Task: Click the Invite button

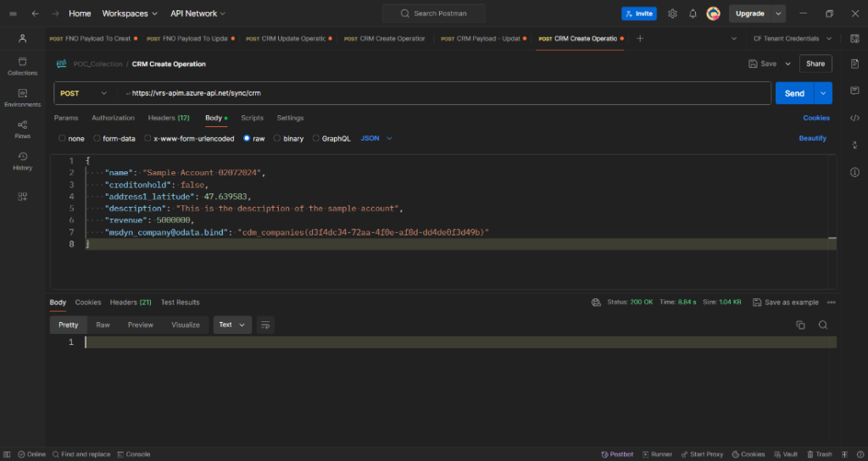Action: (x=639, y=14)
